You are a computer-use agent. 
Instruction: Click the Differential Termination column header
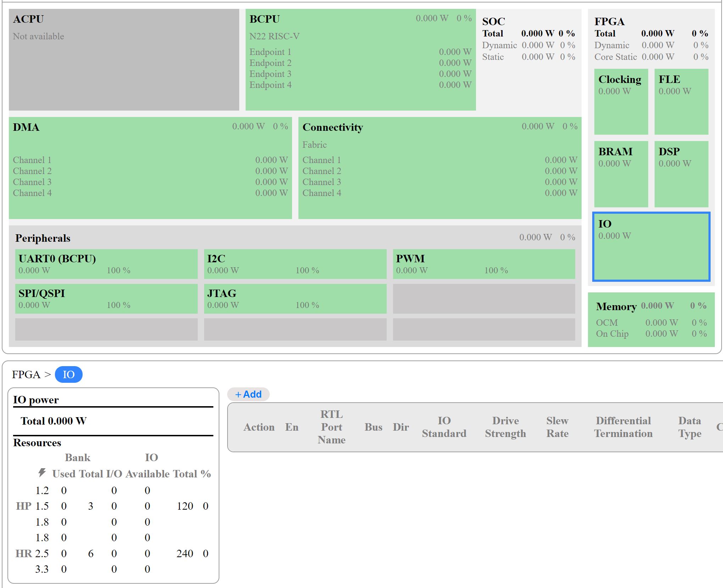click(x=623, y=427)
